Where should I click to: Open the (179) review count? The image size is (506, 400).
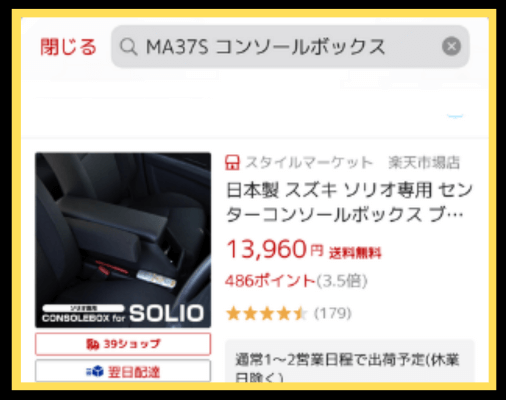pyautogui.click(x=333, y=313)
